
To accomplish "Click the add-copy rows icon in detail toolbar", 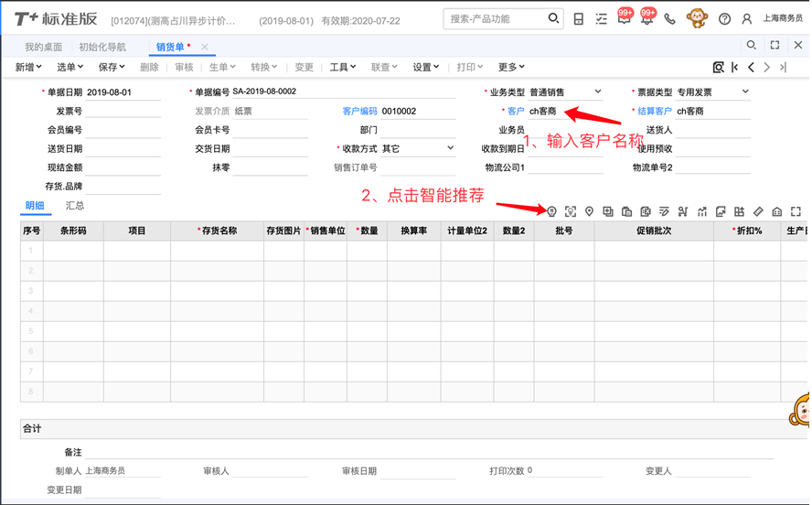I will coord(607,211).
